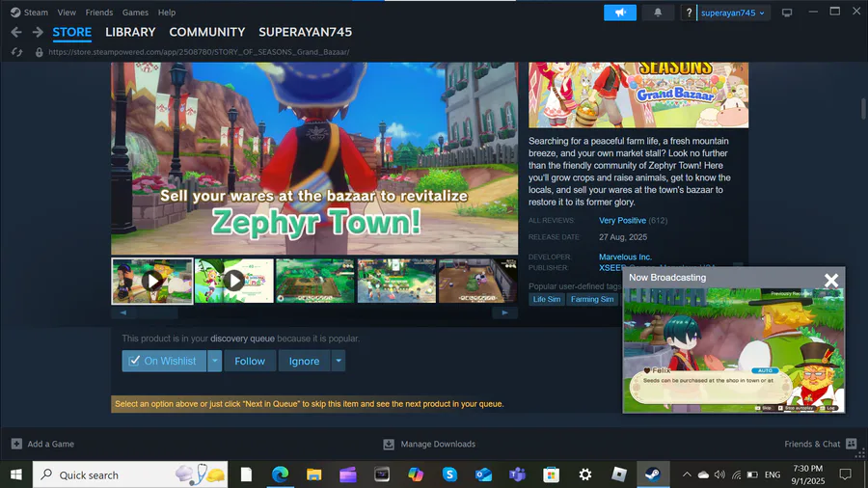Switch to the LIBRARY tab
The image size is (868, 488).
pyautogui.click(x=130, y=32)
